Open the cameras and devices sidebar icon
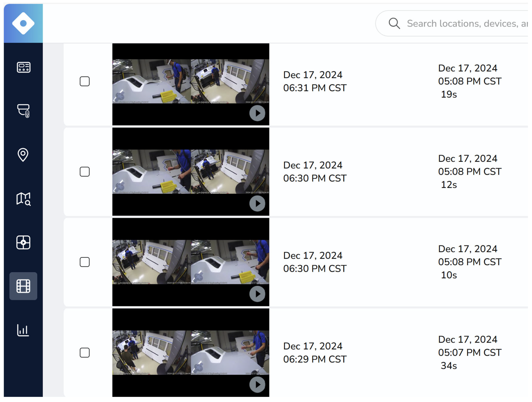 pos(23,111)
